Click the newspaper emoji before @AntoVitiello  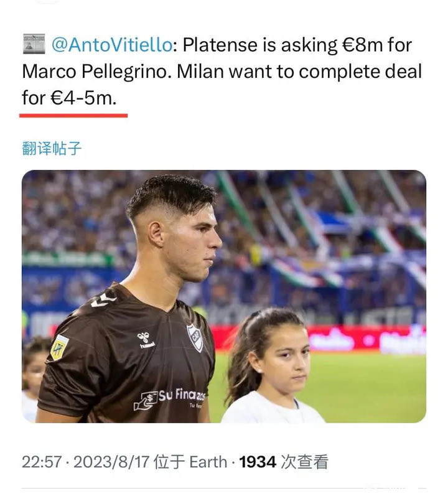(34, 44)
